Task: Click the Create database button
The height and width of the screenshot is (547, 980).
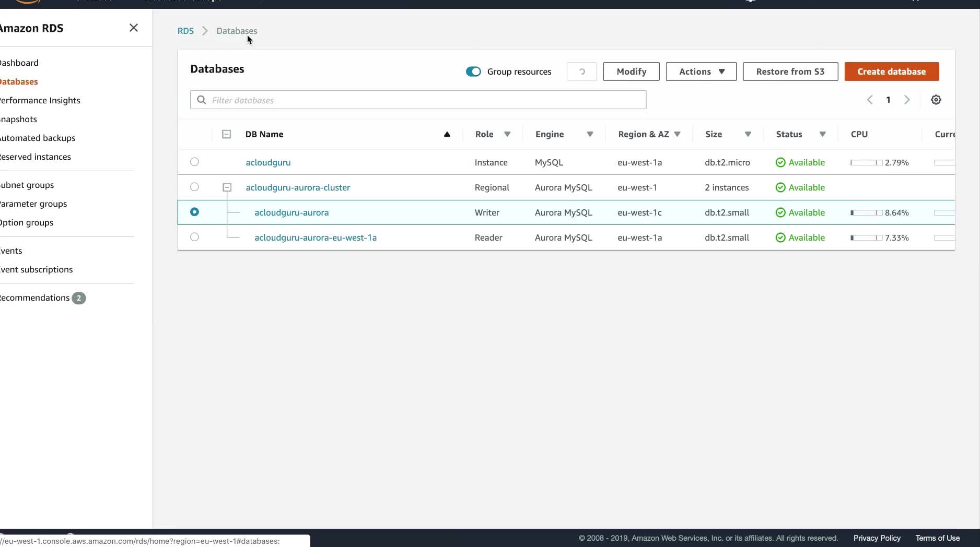Action: point(891,72)
